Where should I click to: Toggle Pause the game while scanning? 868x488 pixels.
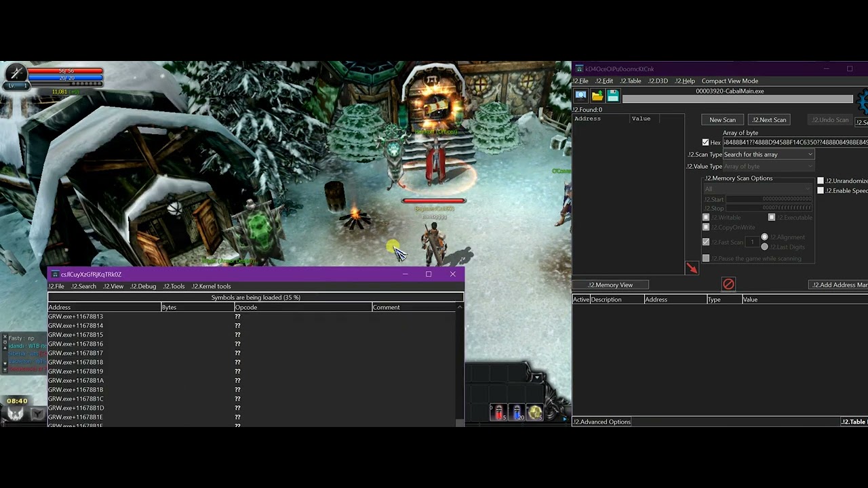click(x=706, y=258)
